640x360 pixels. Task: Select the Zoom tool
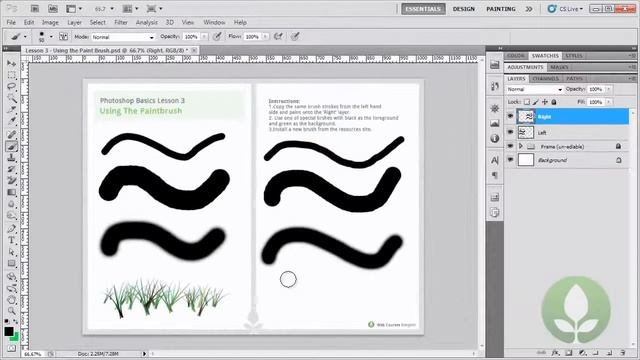[11, 311]
